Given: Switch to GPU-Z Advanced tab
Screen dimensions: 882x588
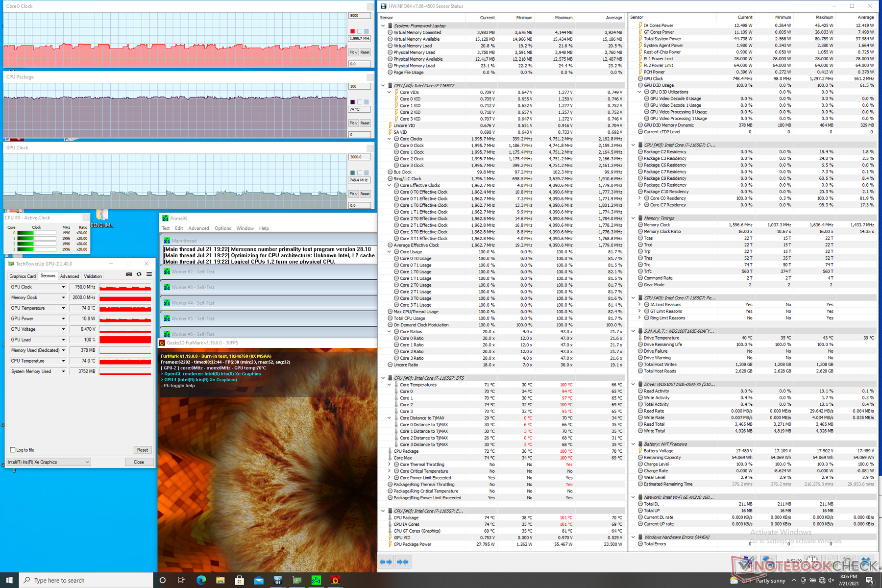Looking at the screenshot, I should [x=70, y=276].
